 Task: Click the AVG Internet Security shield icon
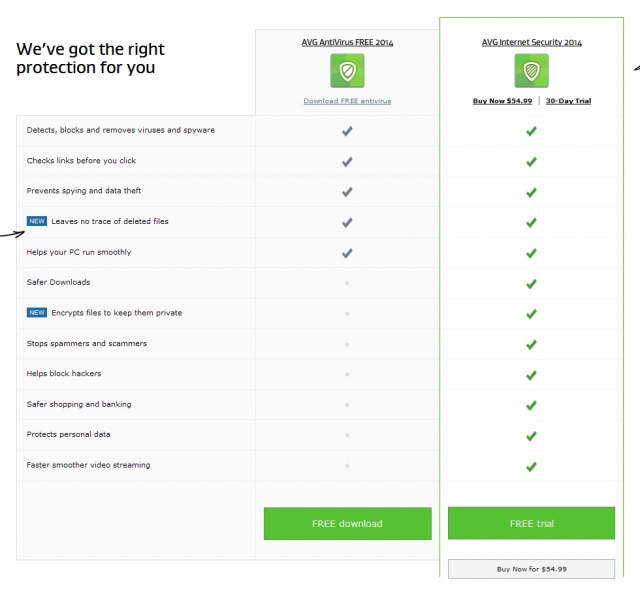click(x=531, y=71)
